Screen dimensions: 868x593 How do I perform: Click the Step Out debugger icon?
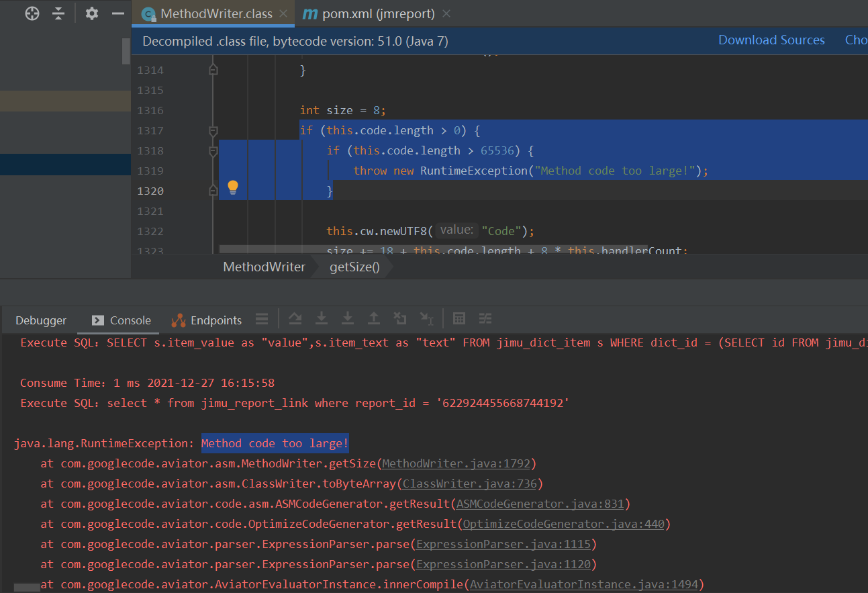click(x=375, y=318)
